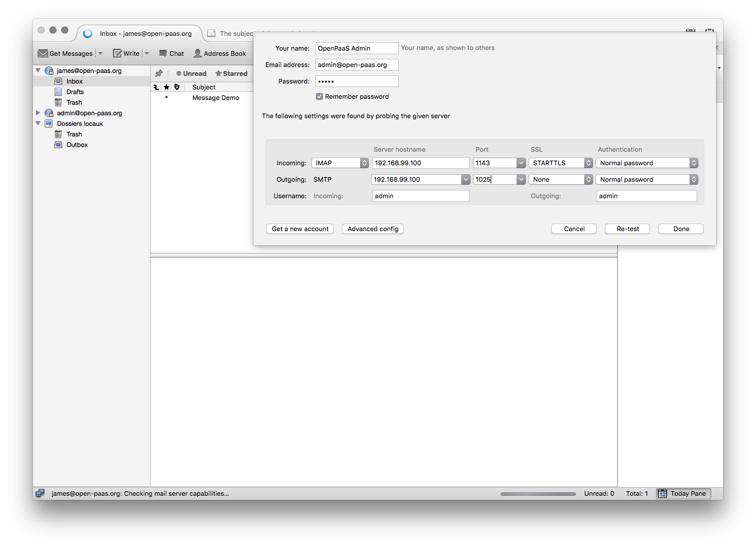Open the Incoming Authentication dropdown
The image size is (756, 547).
[x=647, y=163]
